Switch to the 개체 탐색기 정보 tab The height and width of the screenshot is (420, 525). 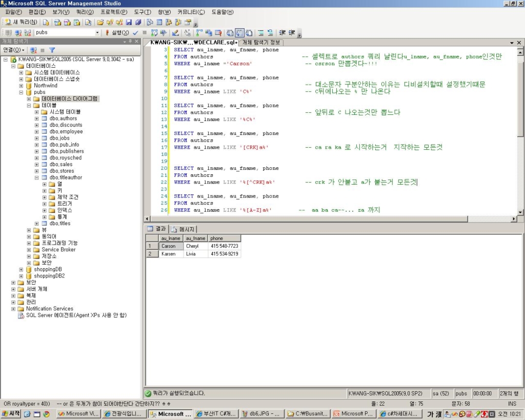(261, 42)
